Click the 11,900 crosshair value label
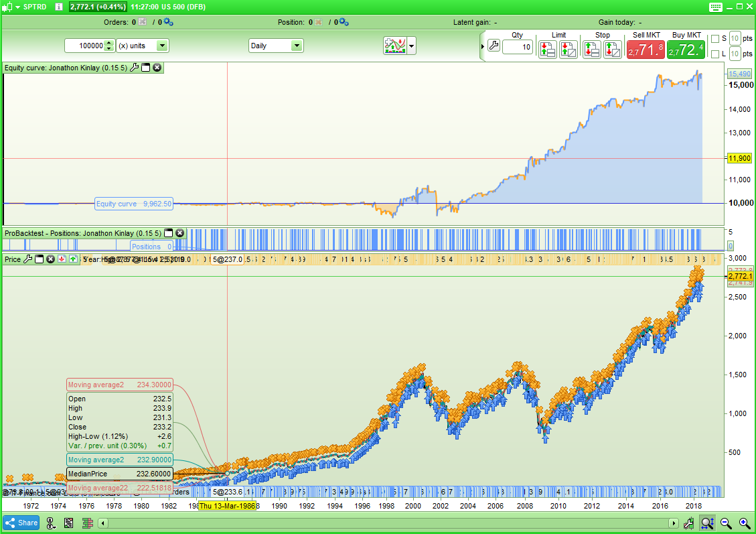This screenshot has height=534, width=756. (740, 158)
